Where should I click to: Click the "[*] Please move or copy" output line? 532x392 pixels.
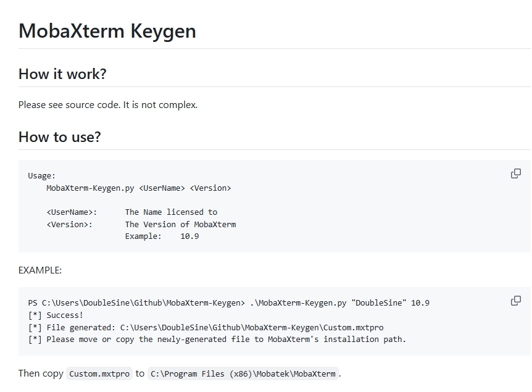217,340
